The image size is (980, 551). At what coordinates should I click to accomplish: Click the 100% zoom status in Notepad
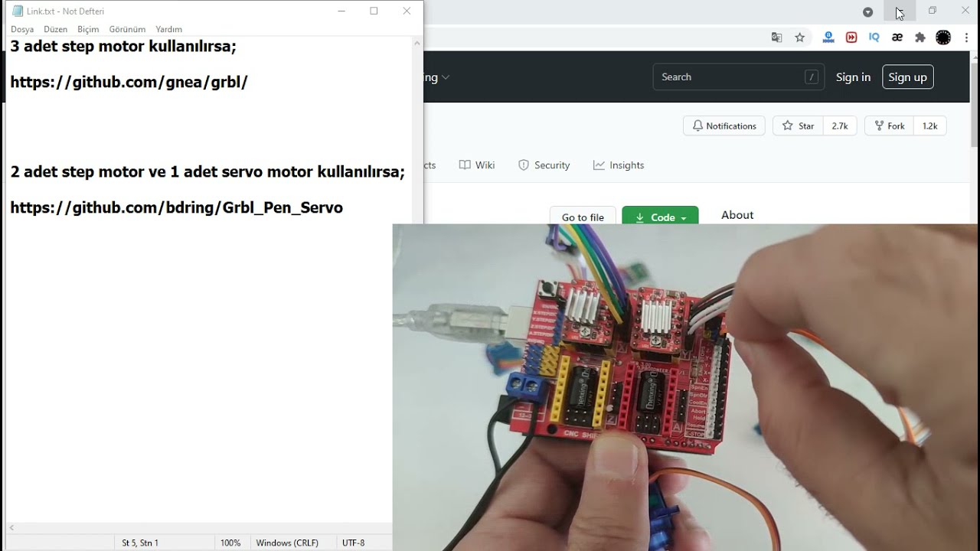230,543
